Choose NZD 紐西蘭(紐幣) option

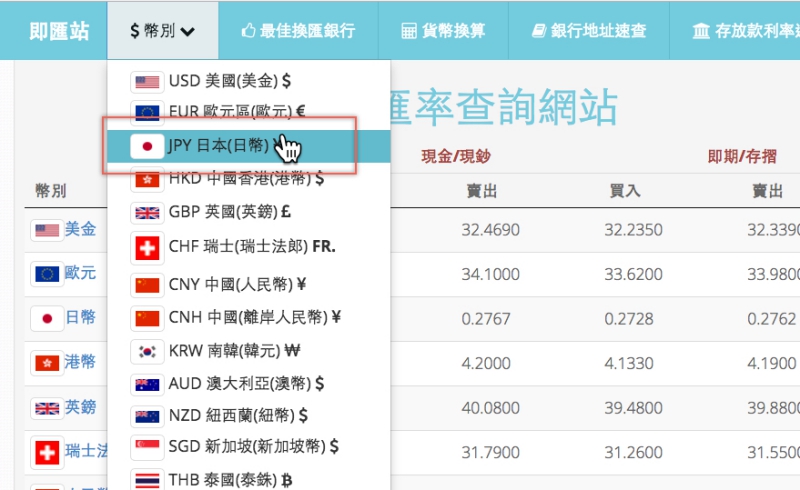249,415
